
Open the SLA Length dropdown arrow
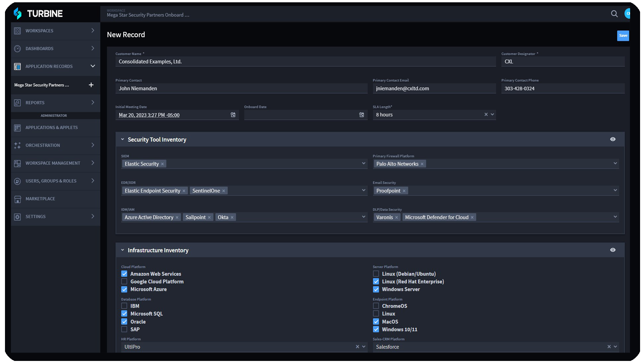(x=493, y=114)
